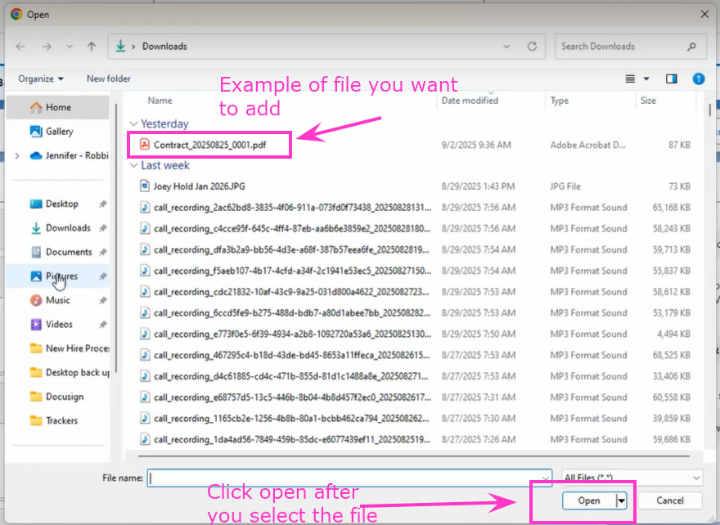Image resolution: width=720 pixels, height=525 pixels.
Task: Go up one folder level
Action: [91, 46]
